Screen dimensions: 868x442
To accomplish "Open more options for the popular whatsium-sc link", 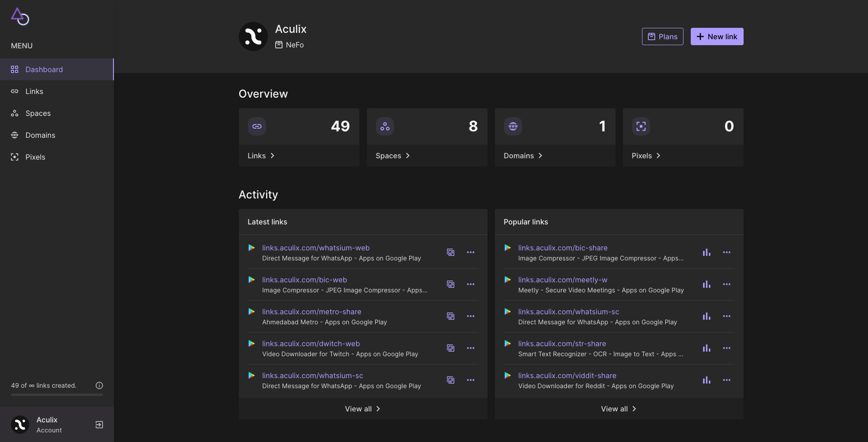I will 727,316.
